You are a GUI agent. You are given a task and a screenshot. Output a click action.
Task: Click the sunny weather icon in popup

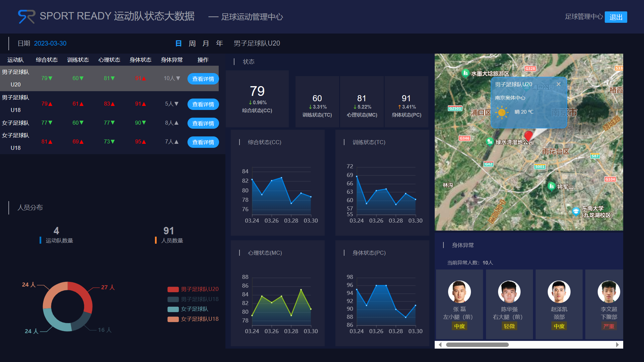pos(502,112)
